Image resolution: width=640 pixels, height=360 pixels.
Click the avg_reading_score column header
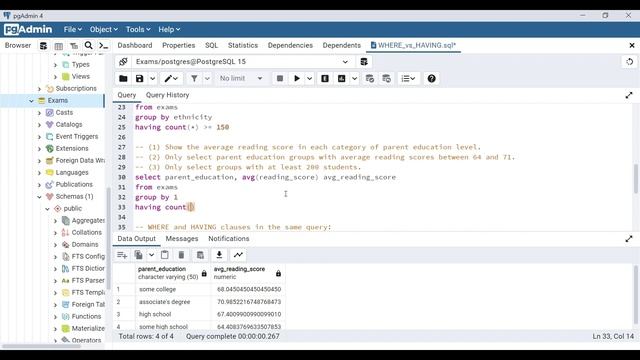[247, 273]
